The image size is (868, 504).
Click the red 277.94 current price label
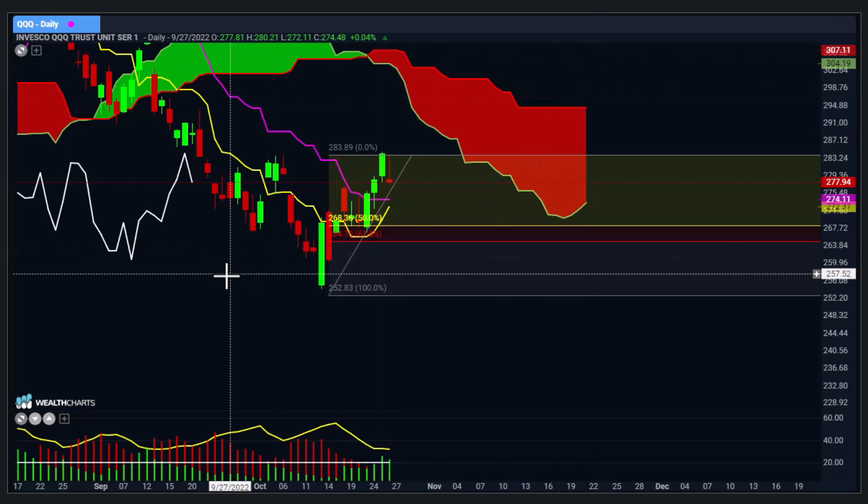tap(838, 182)
